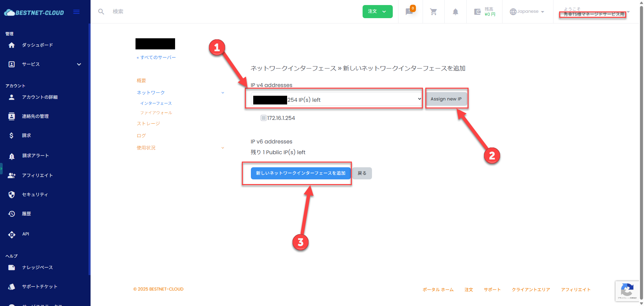Screen dimensions: 644x306
Task: Tick the 172.16.1.254 checkbox
Action: point(264,118)
